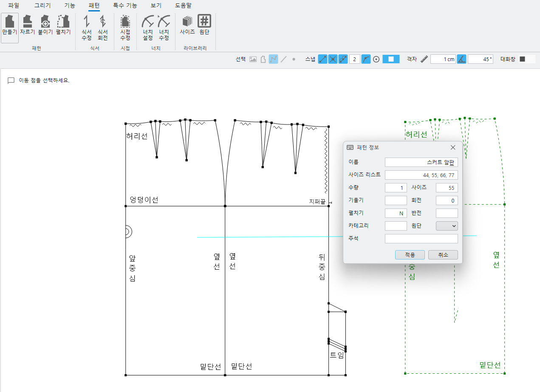Toggle snap to division points icon
Image resolution: width=540 pixels, height=392 pixels.
[343, 59]
